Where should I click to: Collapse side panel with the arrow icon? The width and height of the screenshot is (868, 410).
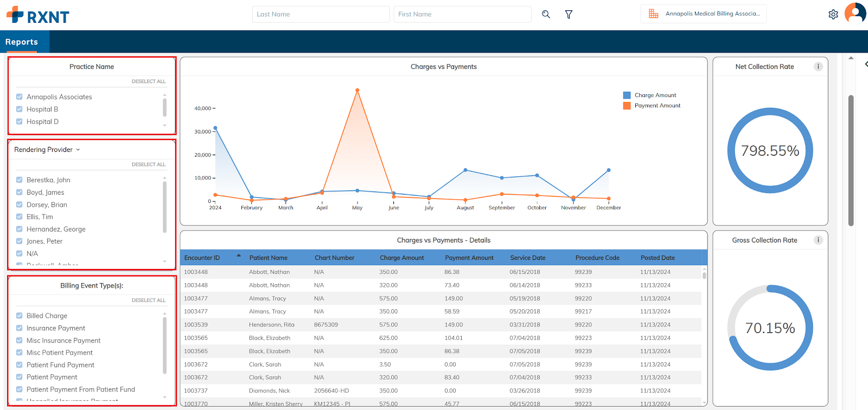pos(866,64)
